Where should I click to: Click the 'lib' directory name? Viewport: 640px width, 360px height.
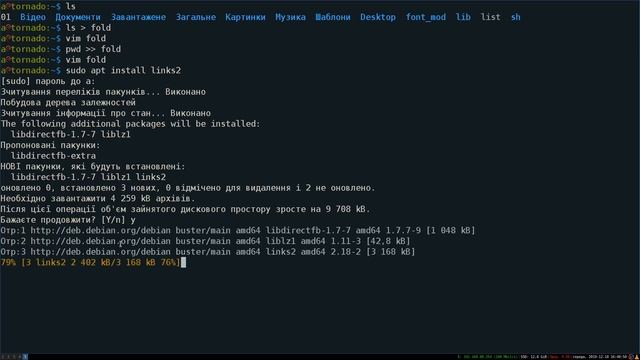[x=463, y=17]
